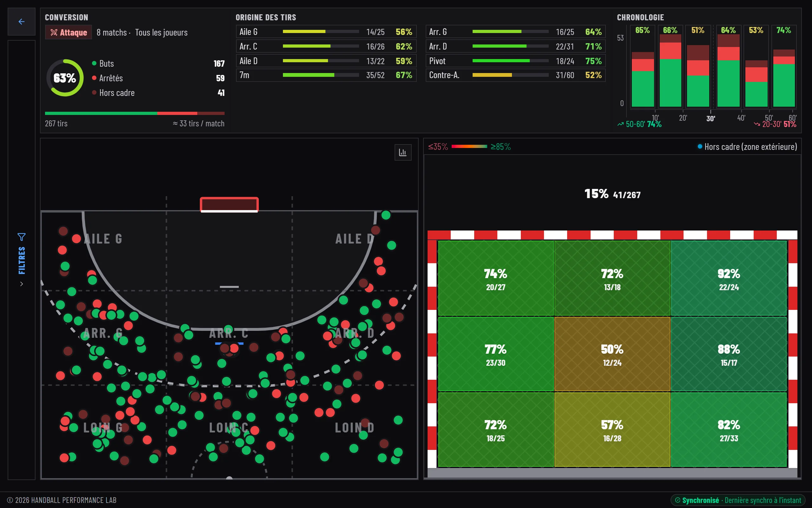Select the Arr. C shot origin row
This screenshot has width=812, height=508.
[x=326, y=46]
